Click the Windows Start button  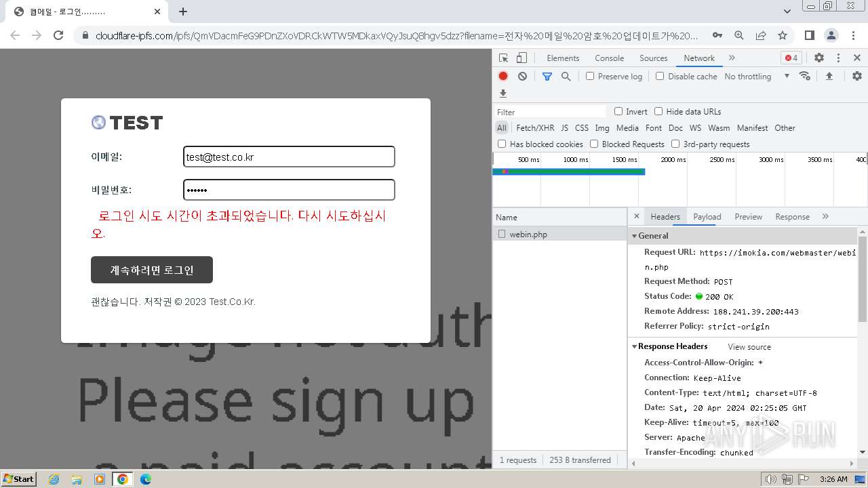coord(19,479)
